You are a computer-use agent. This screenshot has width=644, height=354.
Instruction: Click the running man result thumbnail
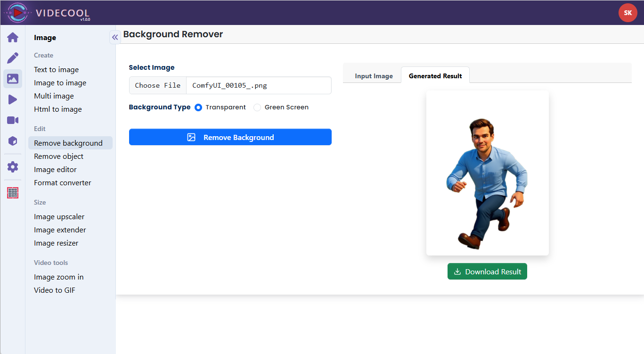[487, 183]
